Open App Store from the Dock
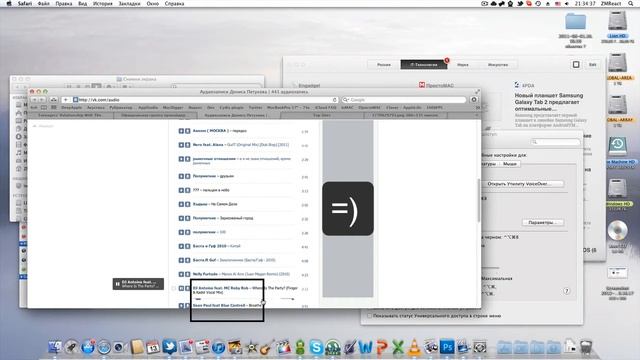The image size is (640, 360). pos(88,347)
